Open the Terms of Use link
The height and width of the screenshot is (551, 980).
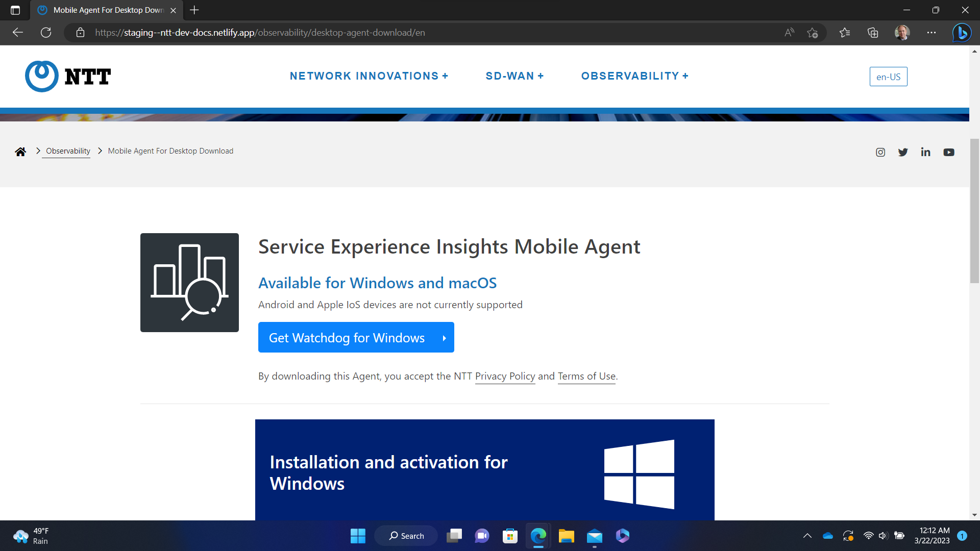click(x=586, y=376)
